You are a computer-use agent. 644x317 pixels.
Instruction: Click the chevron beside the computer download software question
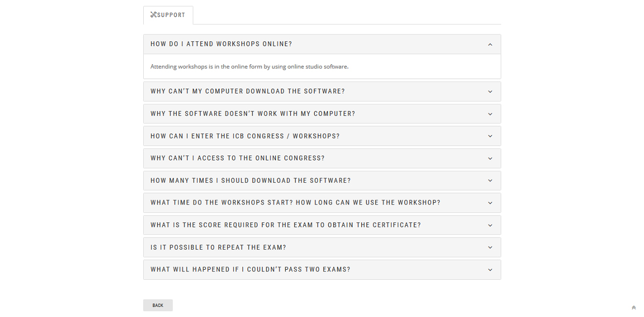(x=490, y=91)
